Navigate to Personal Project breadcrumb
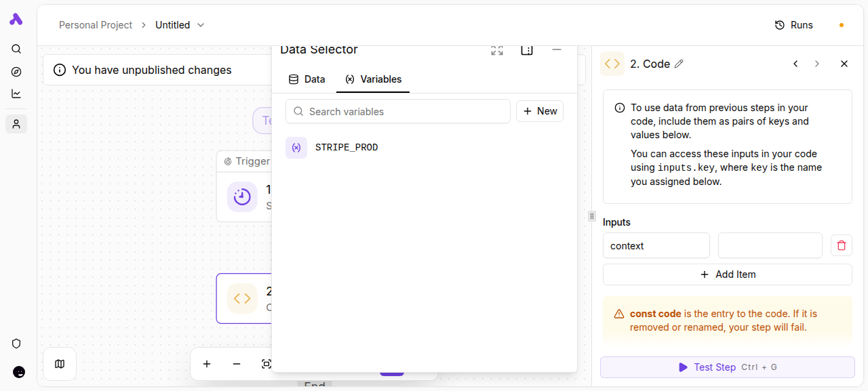The height and width of the screenshot is (391, 868). 96,25
